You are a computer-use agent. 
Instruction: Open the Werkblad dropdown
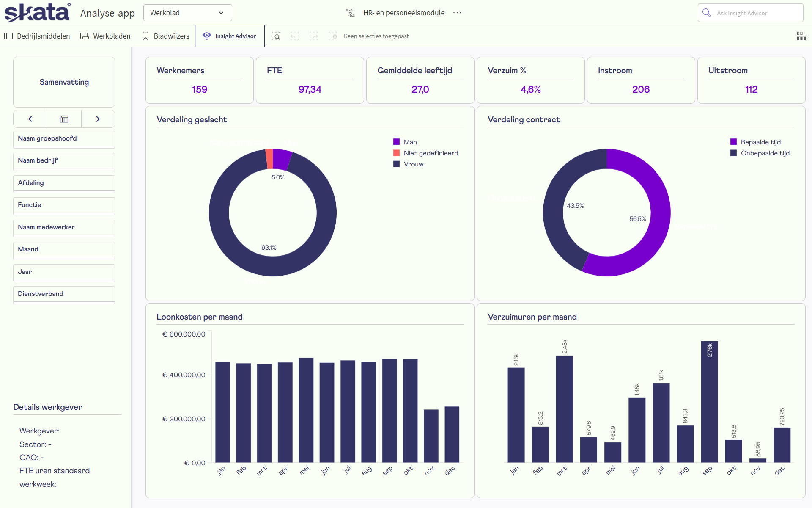pos(187,13)
